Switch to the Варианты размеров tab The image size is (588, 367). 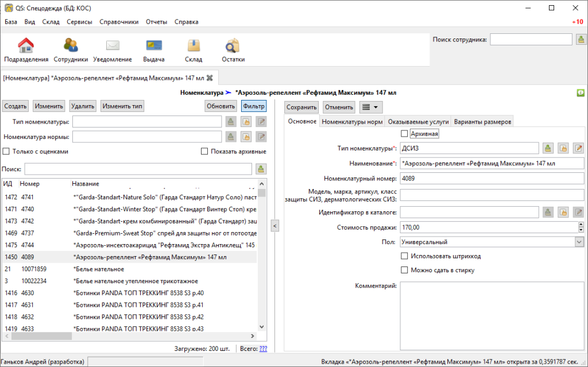click(x=482, y=122)
